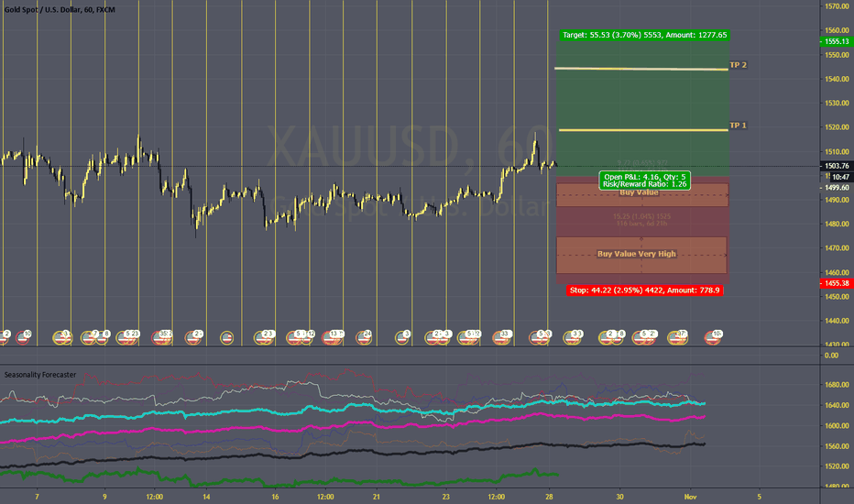The image size is (854, 504).
Task: Open the economic event icon badged 35
Action: pyautogui.click(x=162, y=338)
